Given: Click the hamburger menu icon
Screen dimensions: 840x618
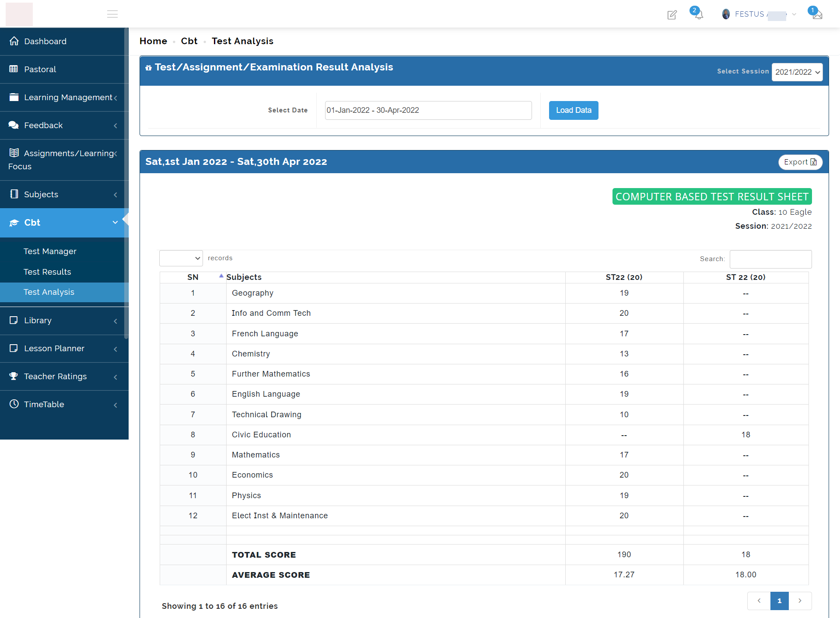Looking at the screenshot, I should tap(112, 14).
